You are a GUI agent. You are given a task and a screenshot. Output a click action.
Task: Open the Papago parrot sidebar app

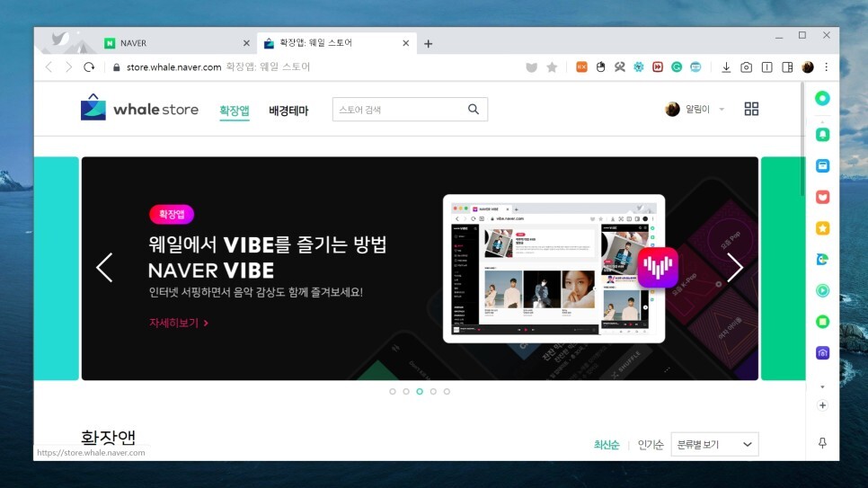coord(822,259)
